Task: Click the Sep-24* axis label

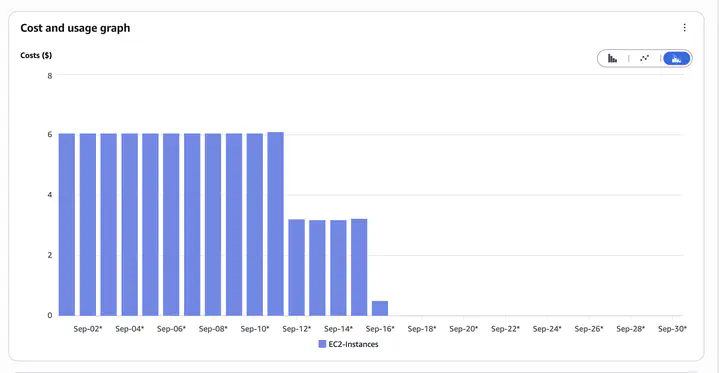Action: point(547,329)
